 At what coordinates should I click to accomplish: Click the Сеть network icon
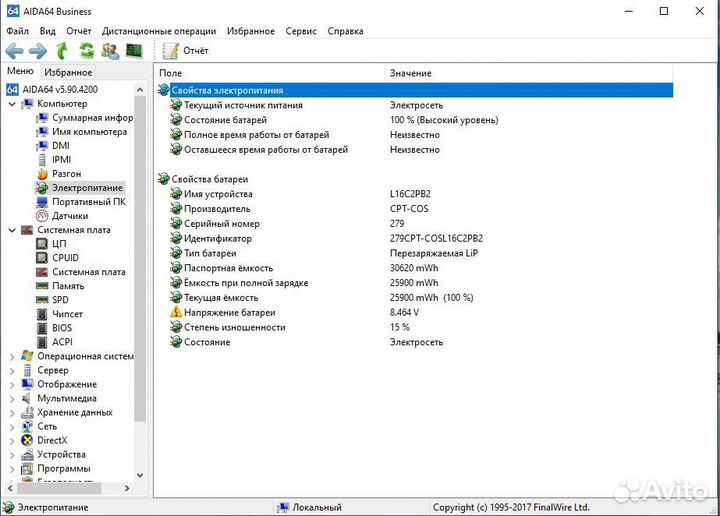point(27,426)
